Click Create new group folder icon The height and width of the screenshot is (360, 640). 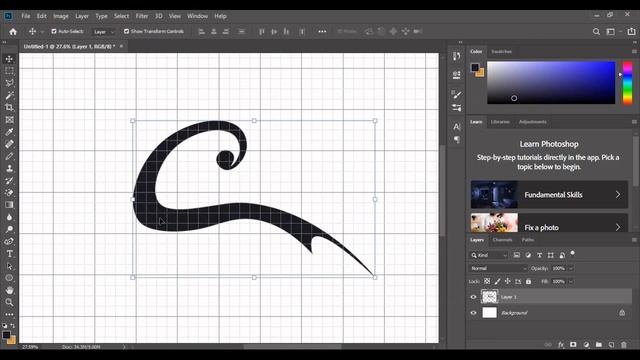point(598,345)
